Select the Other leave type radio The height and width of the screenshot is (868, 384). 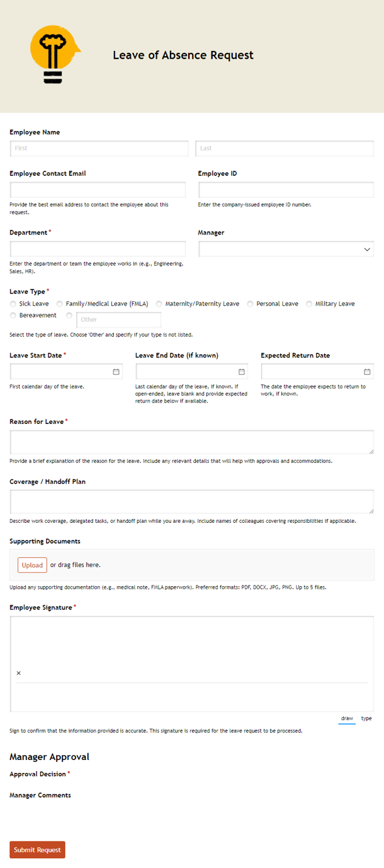(x=70, y=316)
